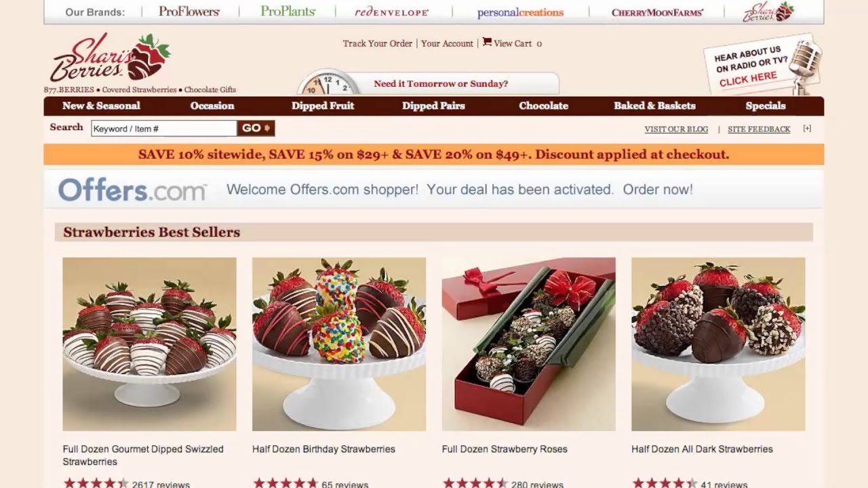Screen dimensions: 868x488
Task: Click the microphone radio/TV promo
Action: click(x=763, y=65)
